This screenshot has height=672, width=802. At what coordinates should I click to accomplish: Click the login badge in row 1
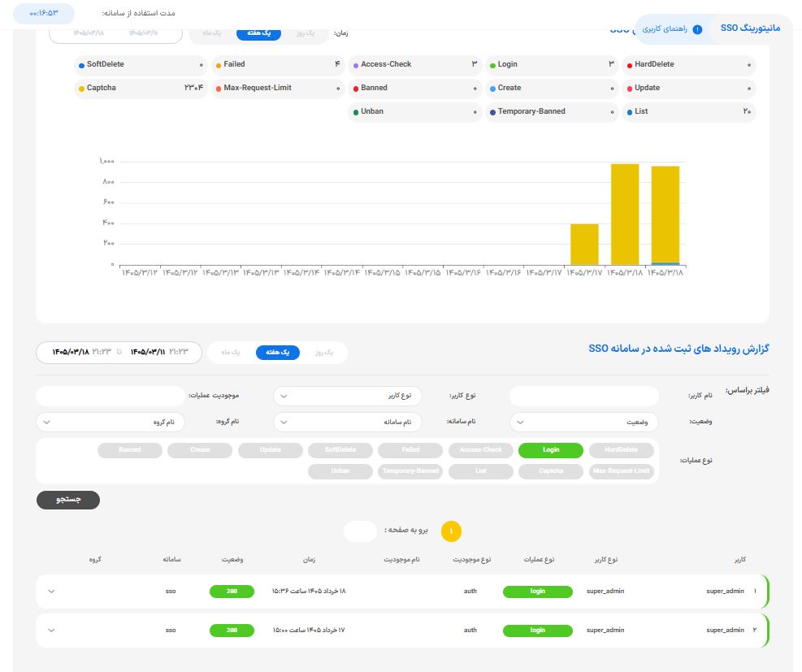538,592
